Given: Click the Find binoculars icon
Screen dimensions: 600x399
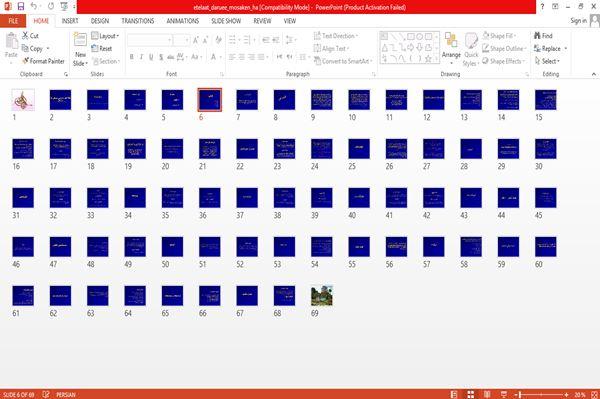Looking at the screenshot, I should click(x=537, y=36).
